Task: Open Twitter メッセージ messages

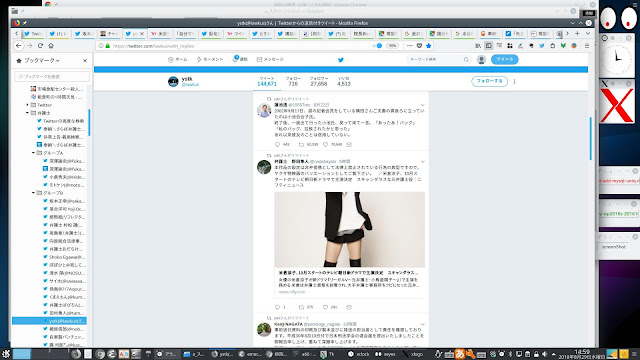Action: pos(270,60)
